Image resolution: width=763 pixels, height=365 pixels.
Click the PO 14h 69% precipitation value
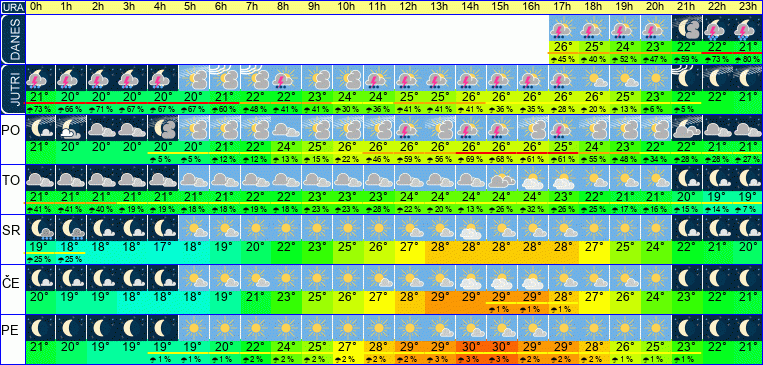point(472,160)
